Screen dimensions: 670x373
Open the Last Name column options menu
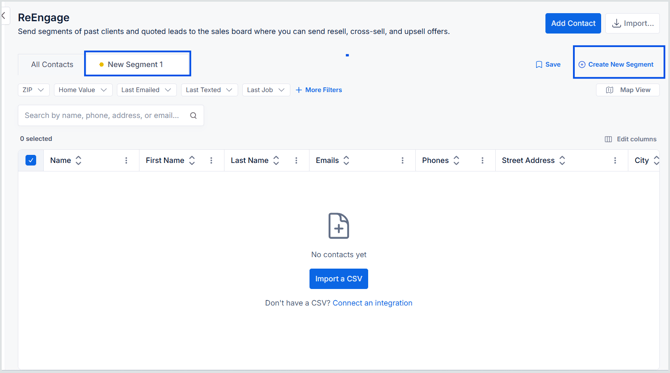(296, 160)
